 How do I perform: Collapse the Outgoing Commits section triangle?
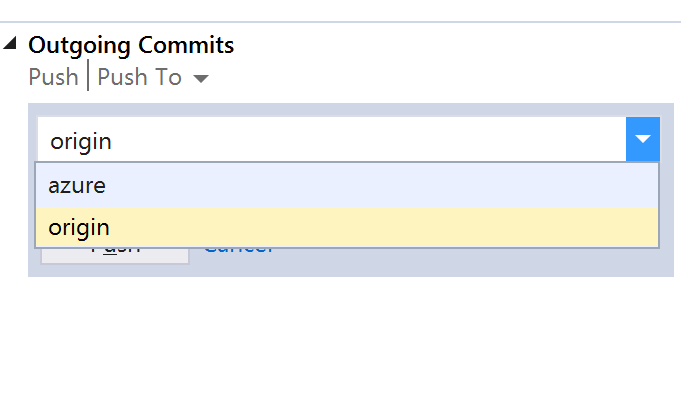click(10, 43)
